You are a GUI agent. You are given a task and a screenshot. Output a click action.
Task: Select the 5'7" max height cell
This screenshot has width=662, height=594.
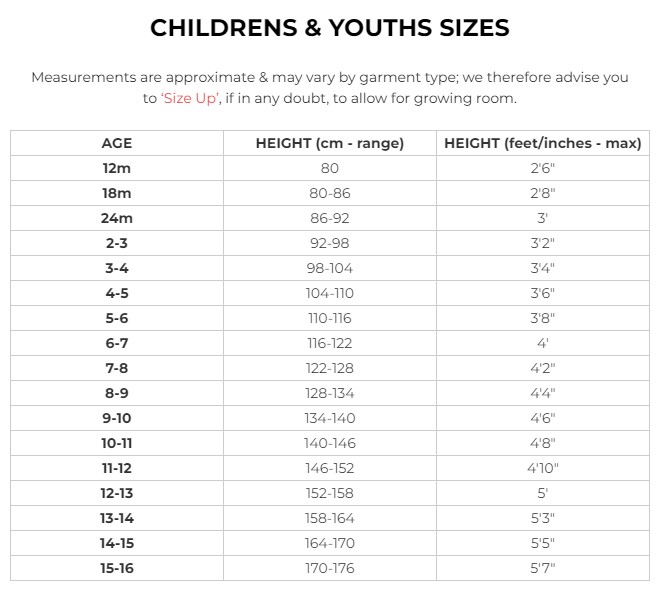click(542, 568)
